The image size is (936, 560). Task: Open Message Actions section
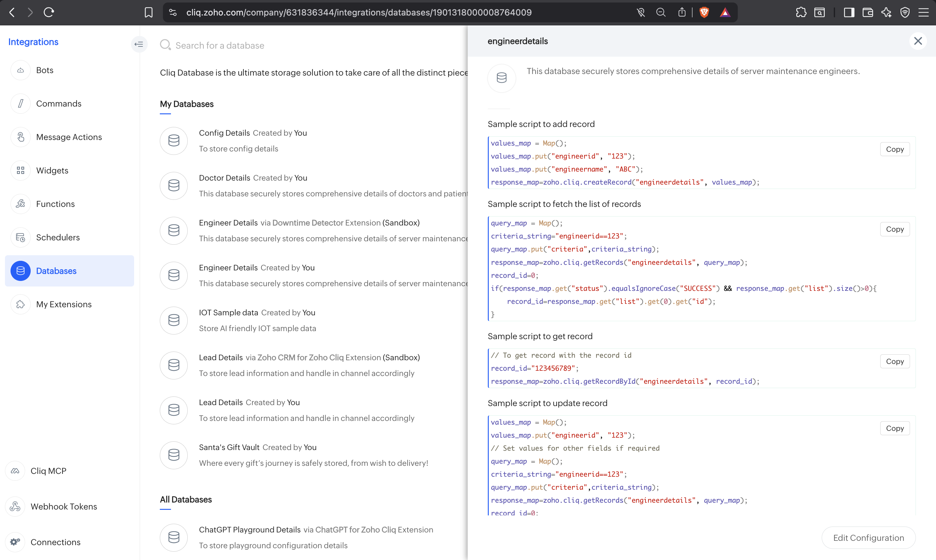click(x=69, y=137)
